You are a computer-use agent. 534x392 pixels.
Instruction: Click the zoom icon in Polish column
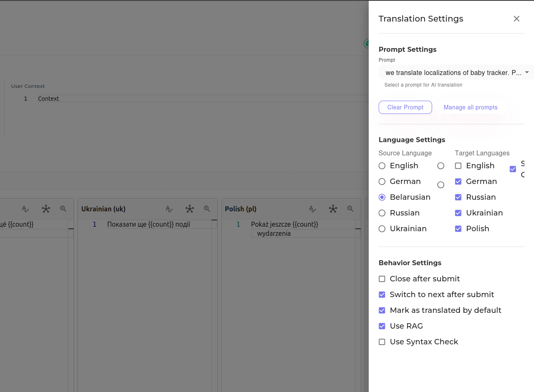tap(350, 209)
